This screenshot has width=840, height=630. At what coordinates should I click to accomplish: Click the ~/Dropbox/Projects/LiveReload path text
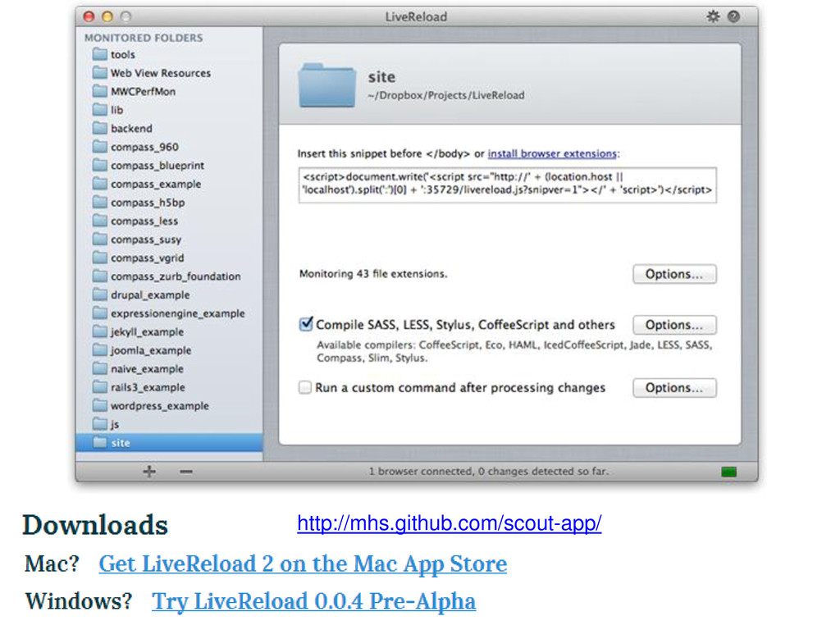point(445,95)
